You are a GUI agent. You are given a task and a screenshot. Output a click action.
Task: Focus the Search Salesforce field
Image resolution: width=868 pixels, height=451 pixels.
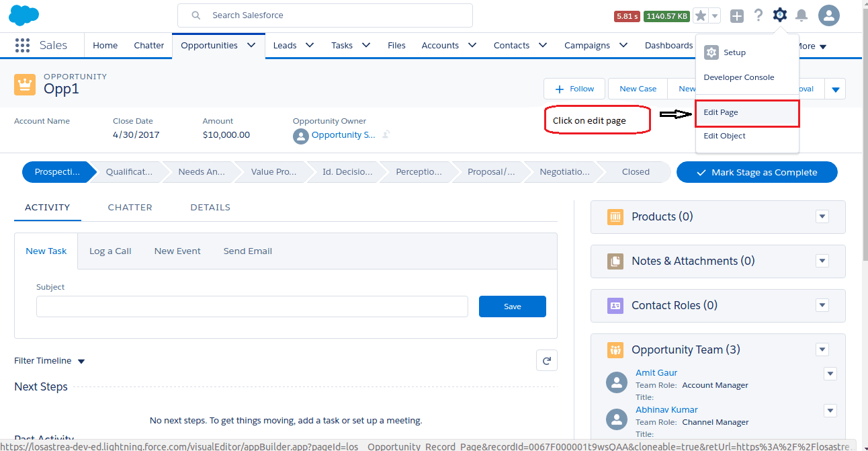tap(324, 15)
